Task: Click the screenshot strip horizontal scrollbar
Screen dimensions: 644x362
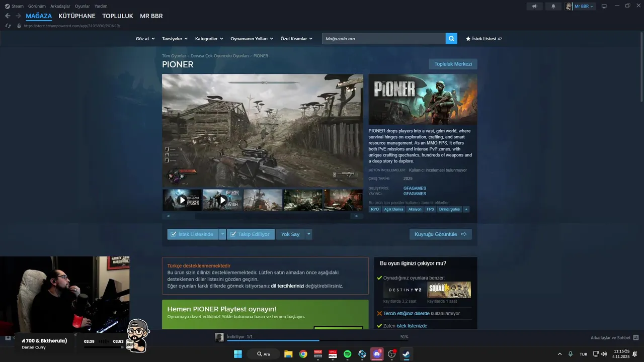Action: [262, 216]
